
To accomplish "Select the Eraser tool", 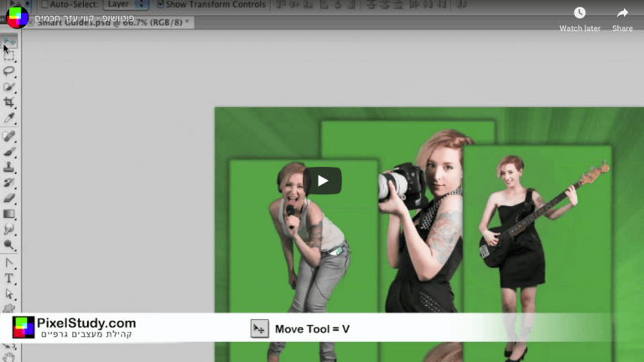I will pyautogui.click(x=9, y=199).
